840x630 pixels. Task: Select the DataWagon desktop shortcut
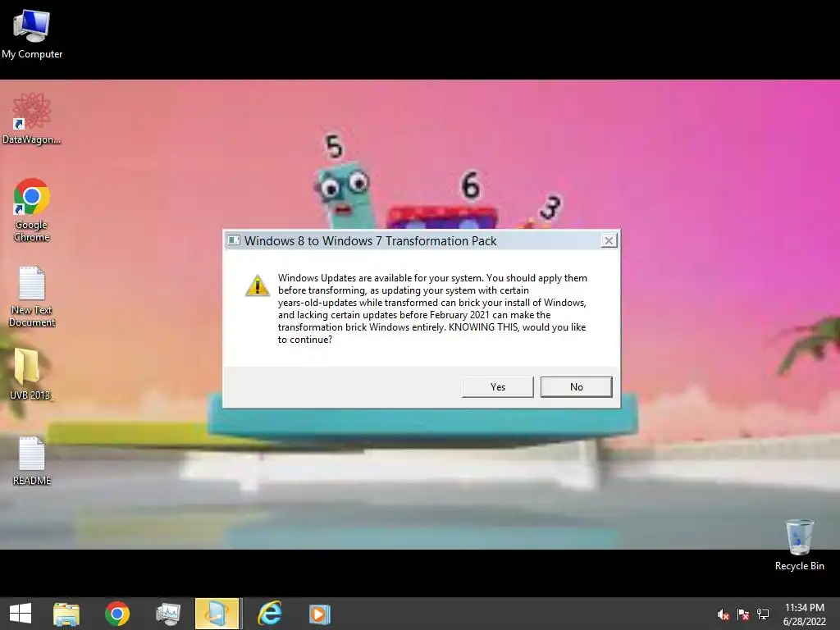coord(32,118)
